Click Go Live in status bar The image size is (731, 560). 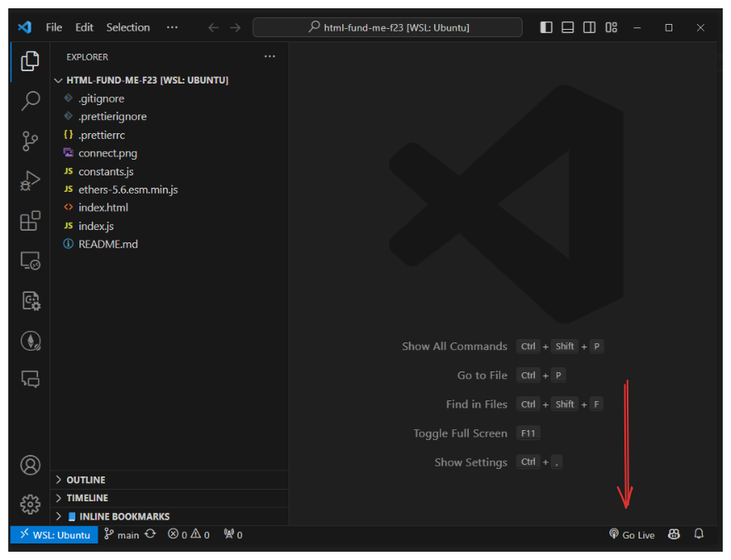pyautogui.click(x=632, y=535)
